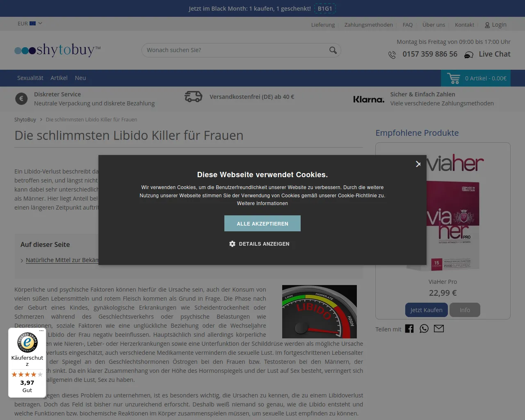Click the shopping cart icon
525x420 pixels.
(454, 78)
